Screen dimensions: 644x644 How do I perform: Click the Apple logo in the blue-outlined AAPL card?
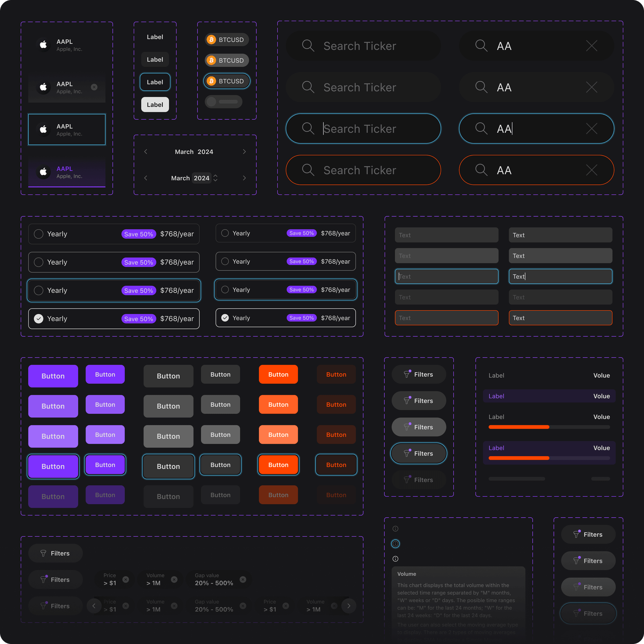[x=43, y=129]
